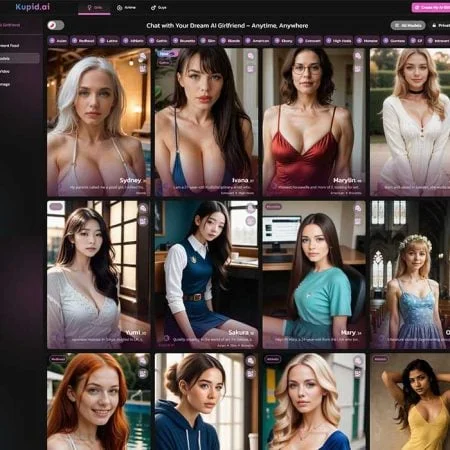Click the gallery icon on Sydney's card
This screenshot has height=450, width=450.
coord(143,69)
